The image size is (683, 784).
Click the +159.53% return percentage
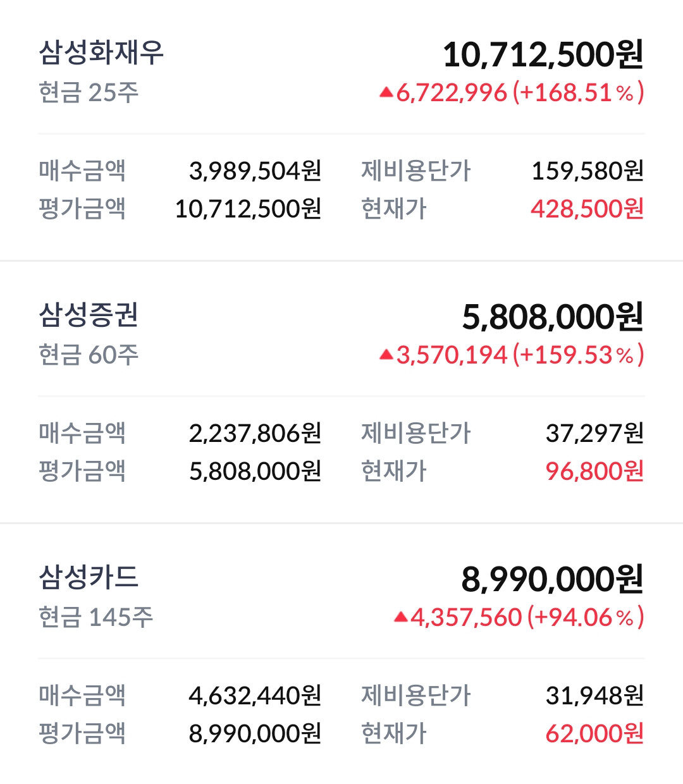[x=578, y=355]
